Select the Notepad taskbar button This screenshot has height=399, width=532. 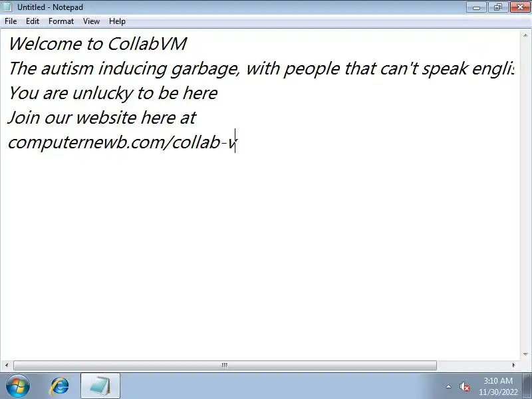coord(100,386)
